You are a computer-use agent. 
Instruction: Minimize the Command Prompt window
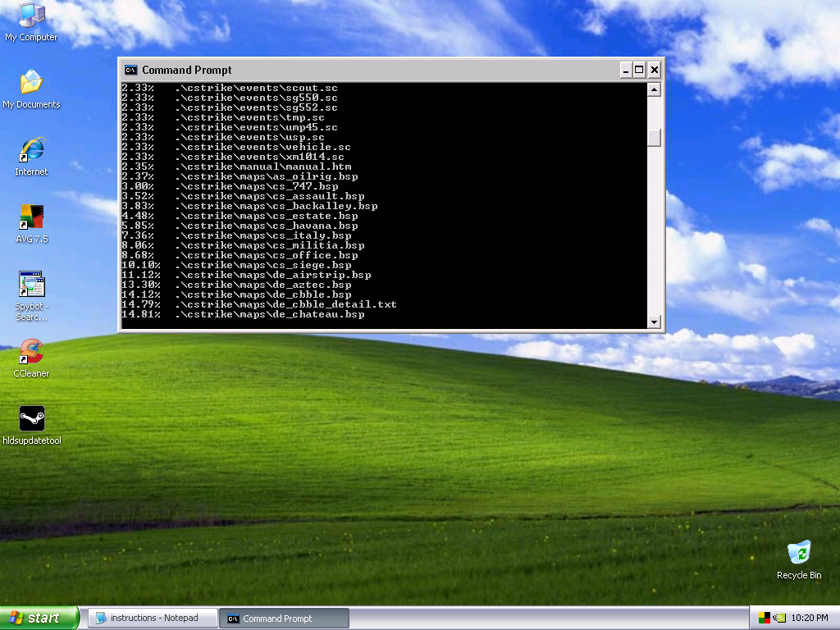(x=625, y=71)
